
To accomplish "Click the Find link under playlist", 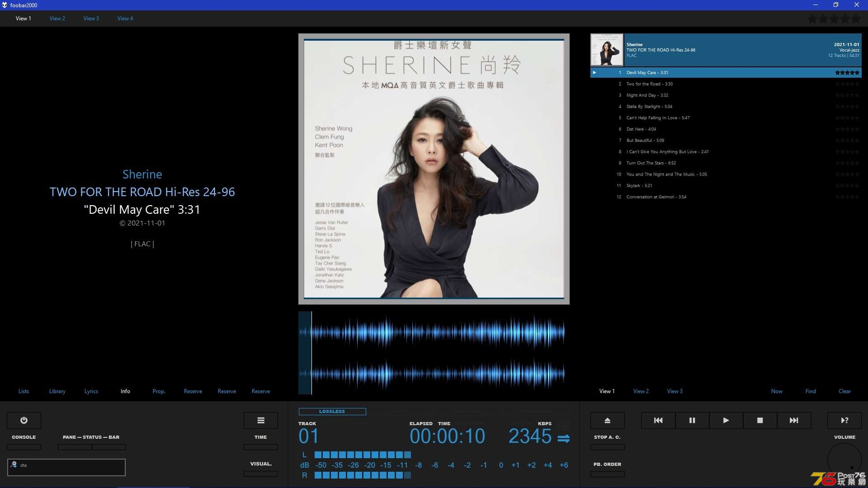I will 811,391.
